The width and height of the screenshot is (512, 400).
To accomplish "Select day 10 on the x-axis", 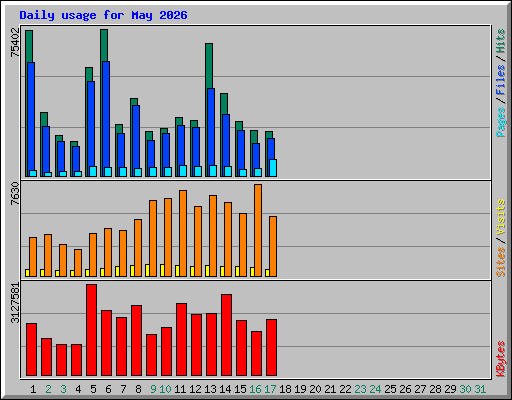I will [165, 389].
